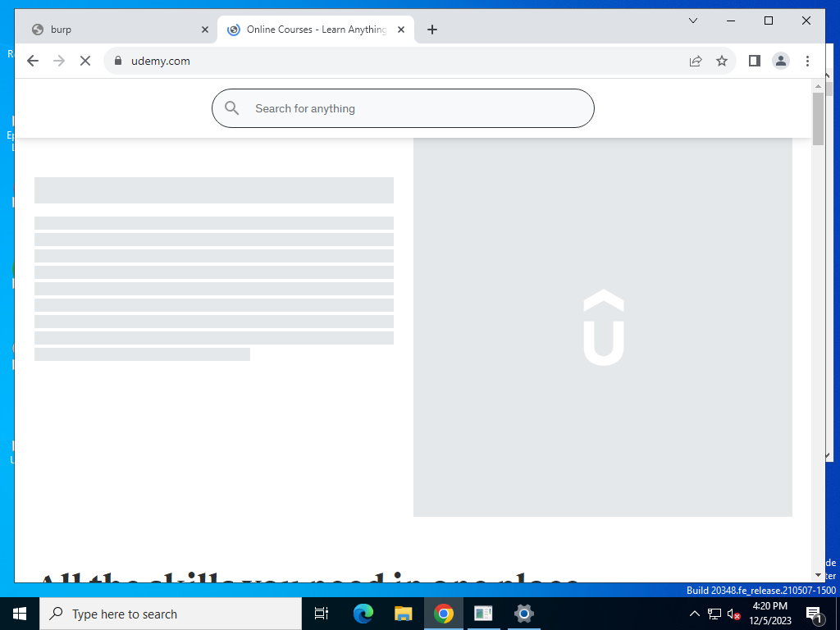Click the Udemy logo placeholder image
This screenshot has width=840, height=630.
603,327
